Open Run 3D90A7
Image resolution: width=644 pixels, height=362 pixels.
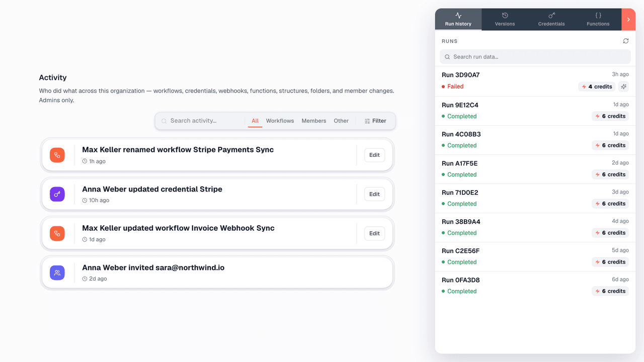point(535,81)
